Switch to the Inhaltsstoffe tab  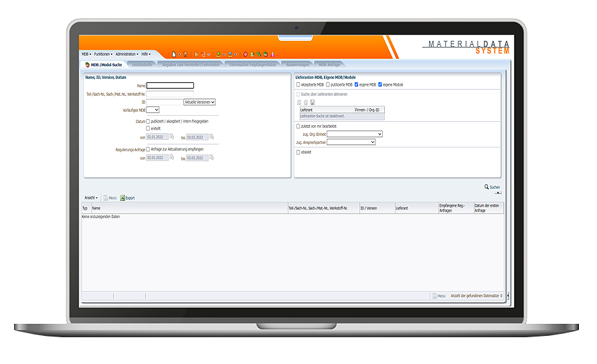pos(142,65)
